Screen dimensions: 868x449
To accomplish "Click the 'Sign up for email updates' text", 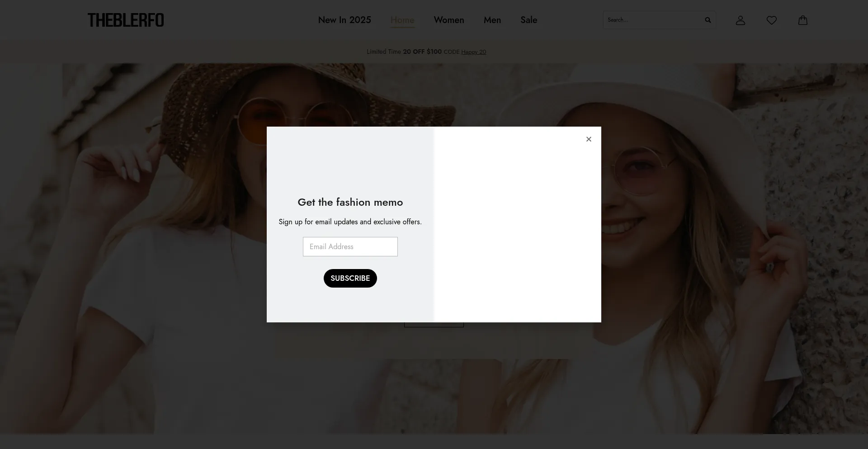I will click(x=350, y=222).
